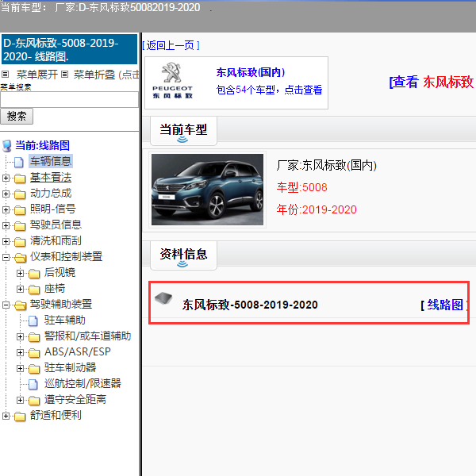
Task: Expand the 清洗和雨刮 tree node
Action: point(6,241)
